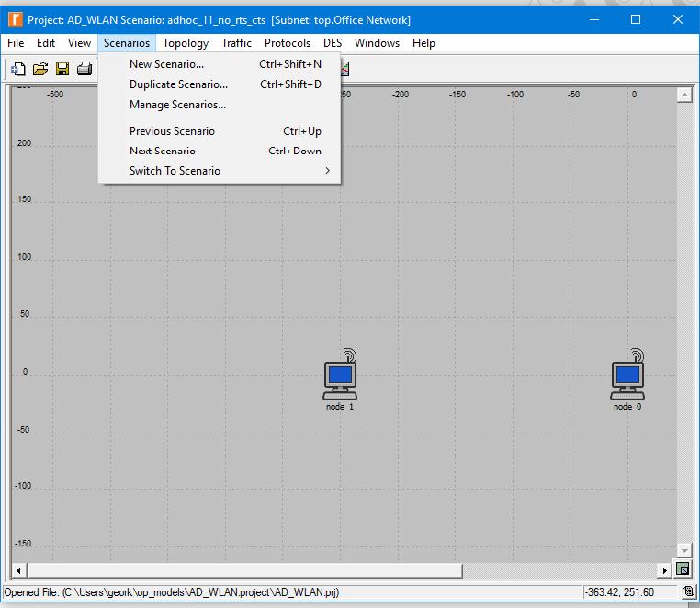
Task: Click the horizontal scrollbar thumb
Action: coord(244,570)
